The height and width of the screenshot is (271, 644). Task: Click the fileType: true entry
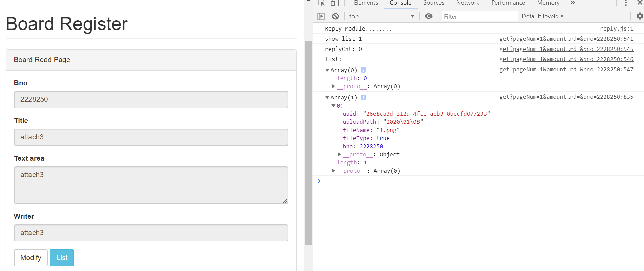pyautogui.click(x=366, y=138)
